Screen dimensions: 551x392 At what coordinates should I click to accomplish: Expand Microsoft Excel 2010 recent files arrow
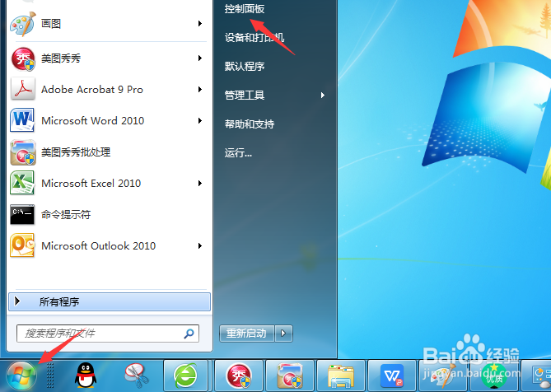click(x=199, y=183)
